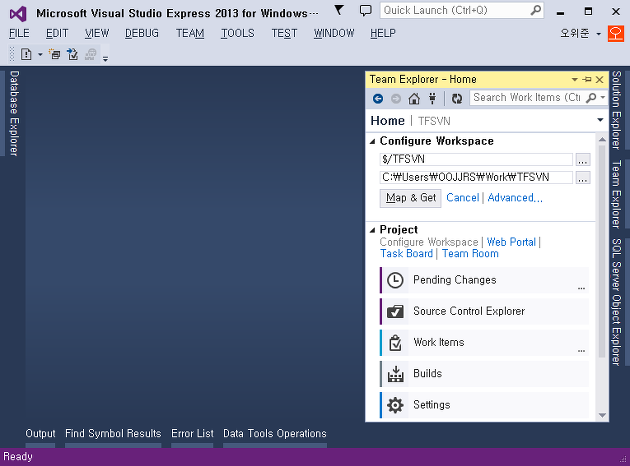The height and width of the screenshot is (466, 630).
Task: Open toolbar overflow options arrow
Action: click(x=105, y=59)
